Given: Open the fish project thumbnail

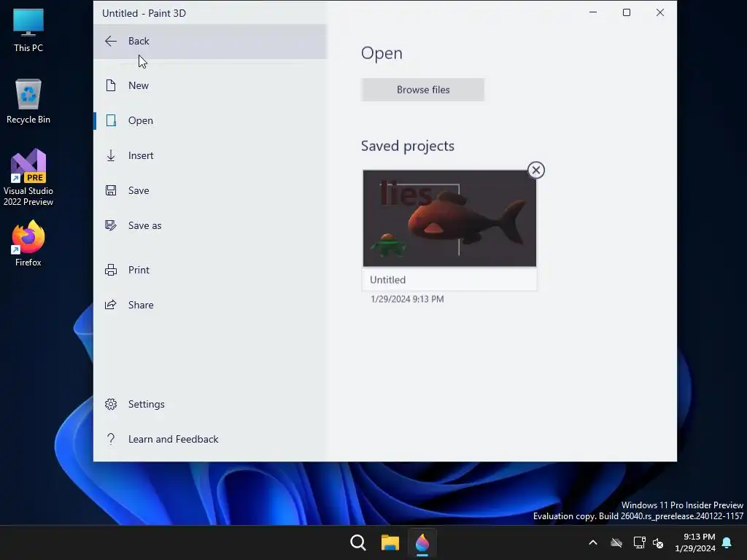Looking at the screenshot, I should pos(449,218).
